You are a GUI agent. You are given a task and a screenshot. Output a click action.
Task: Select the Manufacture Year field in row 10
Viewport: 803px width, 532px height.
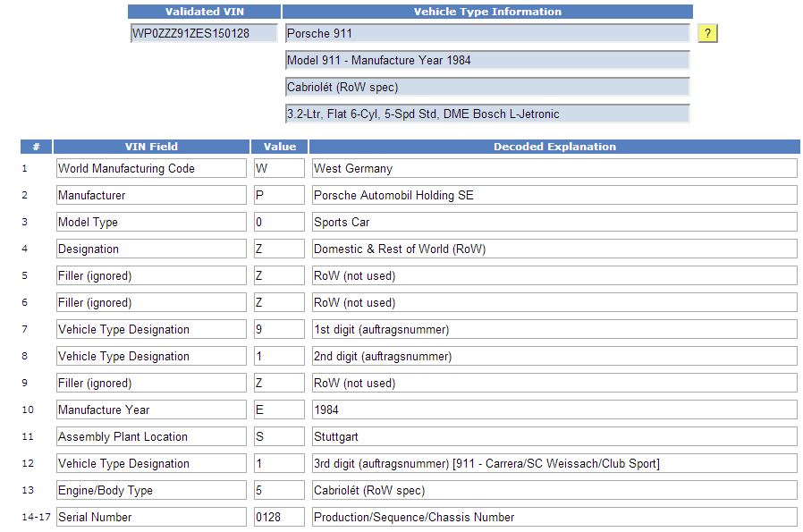coord(151,410)
